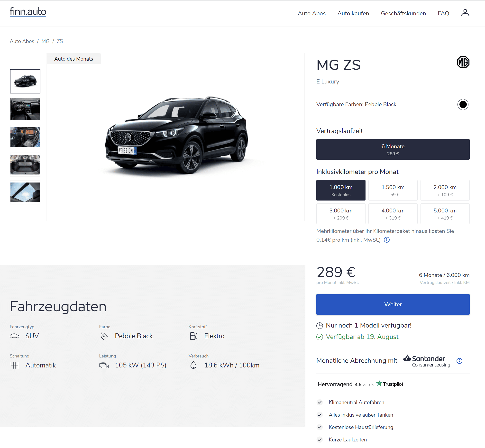Click the blue Weiter button
485x448 pixels.
393,304
